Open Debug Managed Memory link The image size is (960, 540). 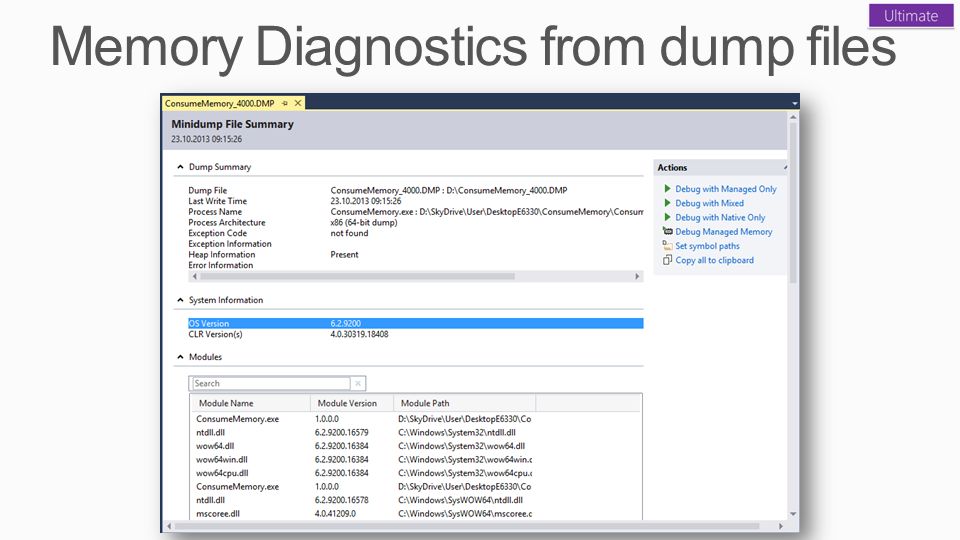[x=723, y=231]
